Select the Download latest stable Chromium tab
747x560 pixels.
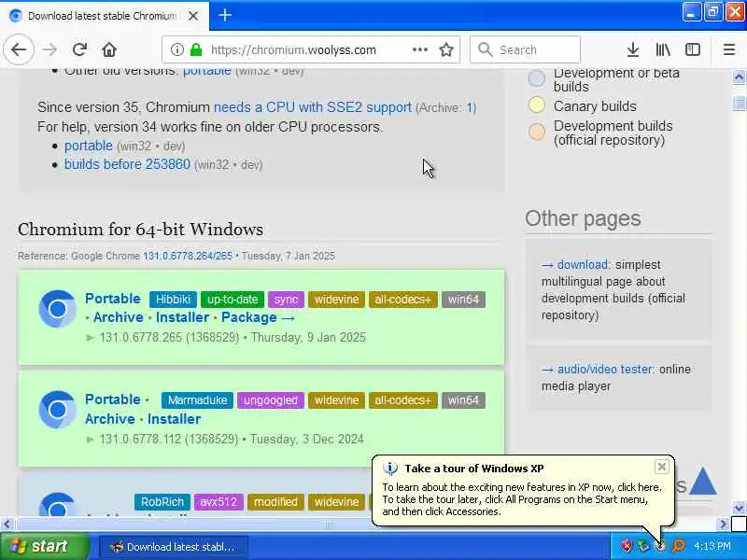point(105,16)
